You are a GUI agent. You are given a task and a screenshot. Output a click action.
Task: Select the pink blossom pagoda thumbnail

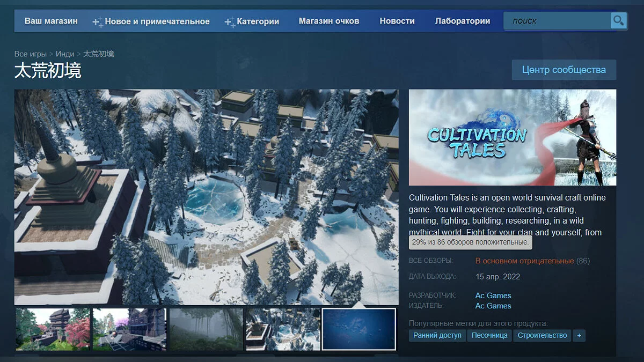(x=53, y=329)
